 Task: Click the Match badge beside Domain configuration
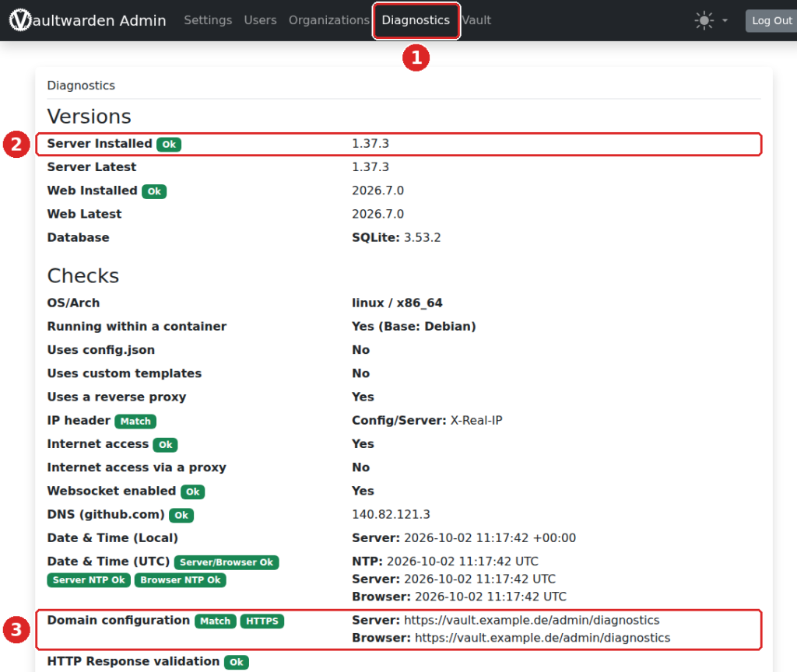point(215,621)
